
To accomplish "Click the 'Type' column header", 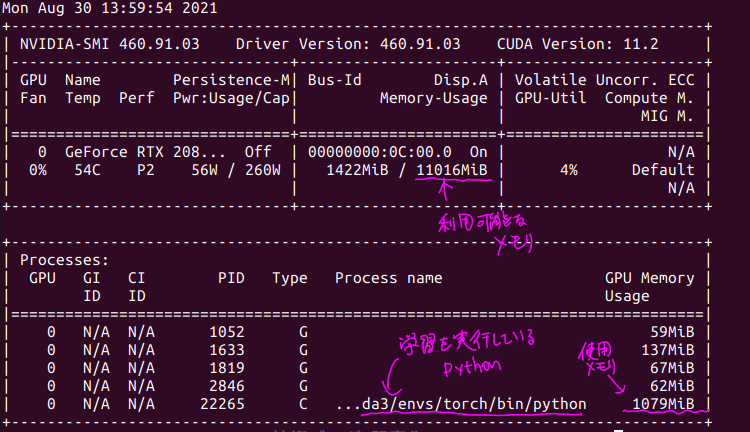I will pyautogui.click(x=289, y=278).
